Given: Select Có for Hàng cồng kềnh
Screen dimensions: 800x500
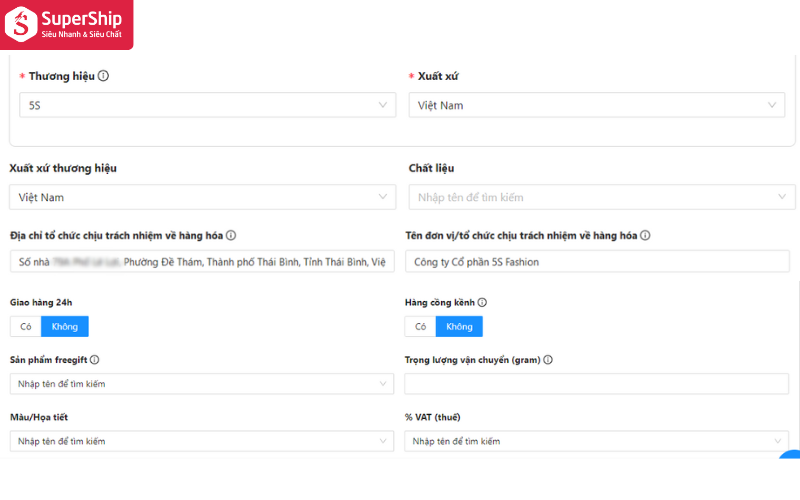Looking at the screenshot, I should (420, 326).
